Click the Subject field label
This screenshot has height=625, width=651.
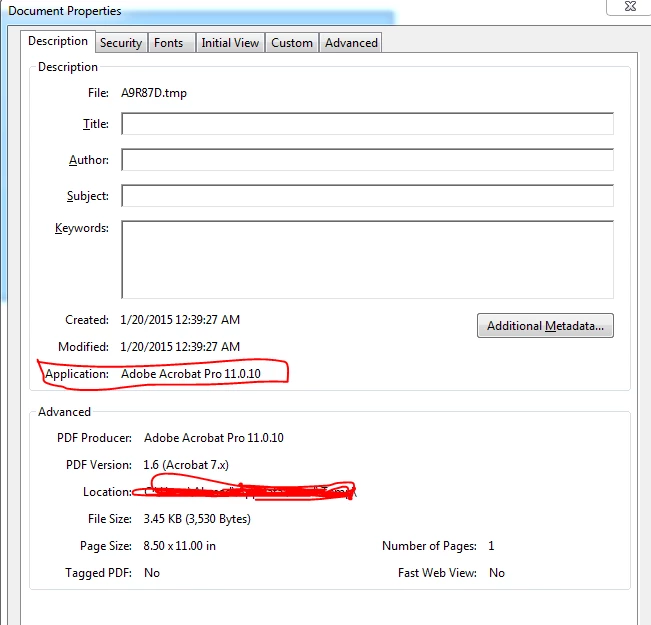(x=88, y=196)
